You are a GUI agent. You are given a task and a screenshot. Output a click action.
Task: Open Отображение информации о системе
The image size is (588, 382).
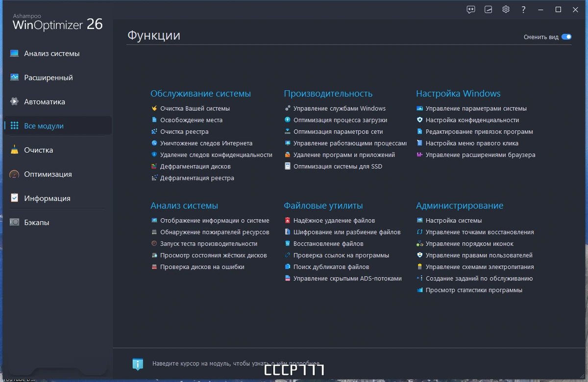click(x=215, y=221)
